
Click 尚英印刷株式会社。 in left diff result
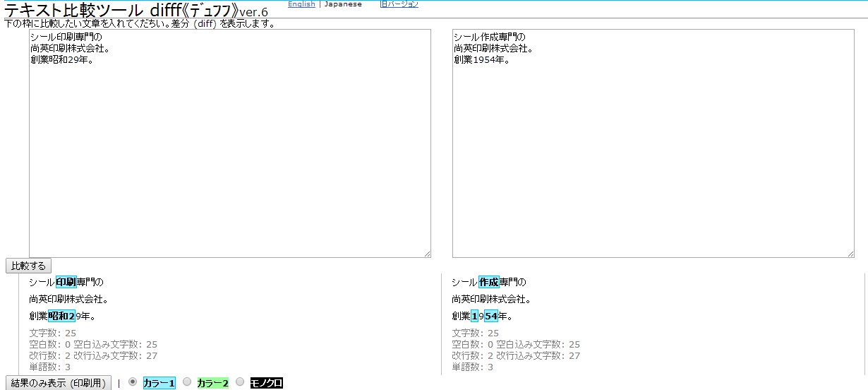point(70,299)
